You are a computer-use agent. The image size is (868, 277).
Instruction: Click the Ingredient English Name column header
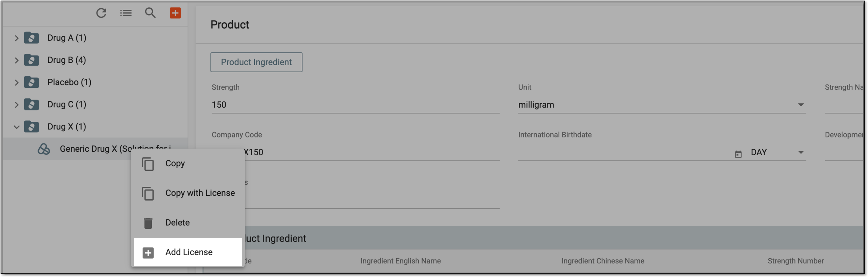point(400,261)
